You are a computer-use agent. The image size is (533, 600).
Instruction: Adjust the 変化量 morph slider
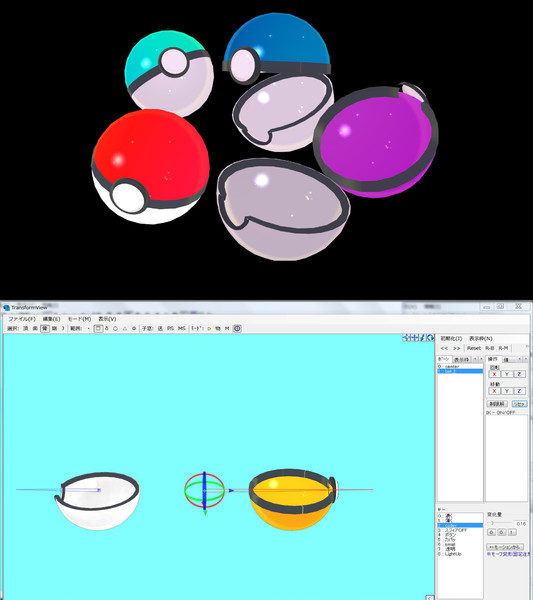tap(499, 523)
